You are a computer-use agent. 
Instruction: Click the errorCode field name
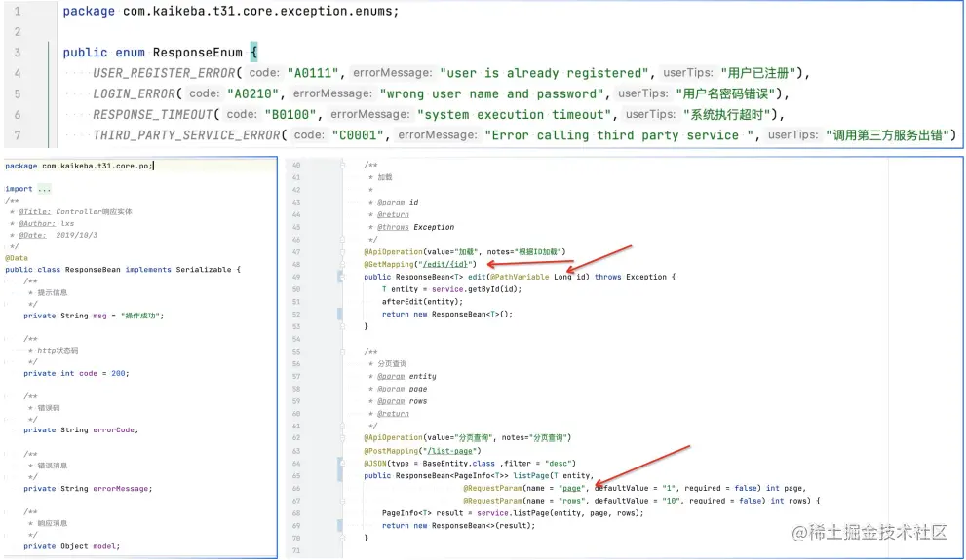(x=113, y=430)
